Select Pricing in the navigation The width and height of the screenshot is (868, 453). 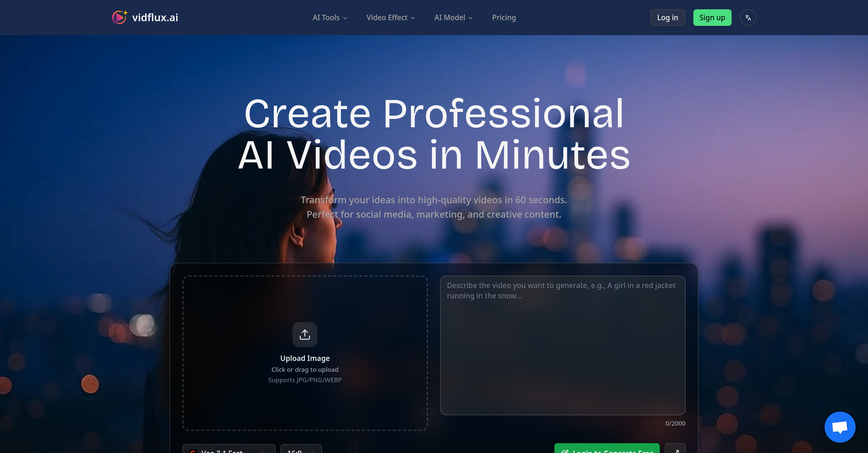[x=504, y=17]
